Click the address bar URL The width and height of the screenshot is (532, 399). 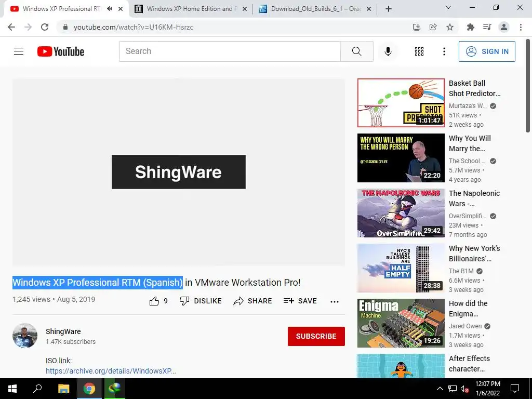tap(134, 27)
